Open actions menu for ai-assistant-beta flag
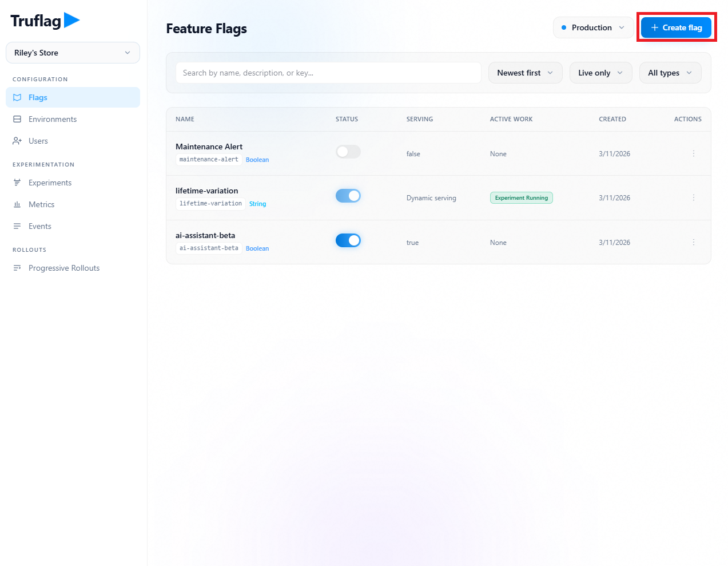This screenshot has width=728, height=566. click(x=693, y=243)
